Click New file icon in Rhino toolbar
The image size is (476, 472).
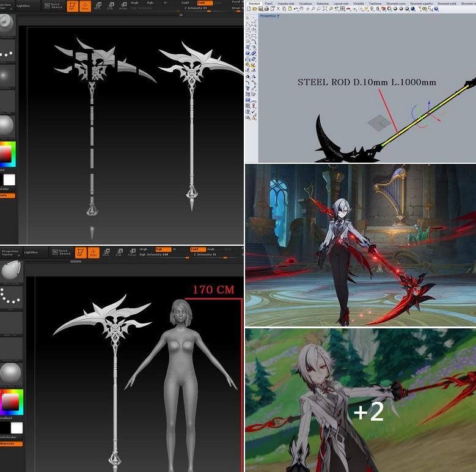coord(249,9)
